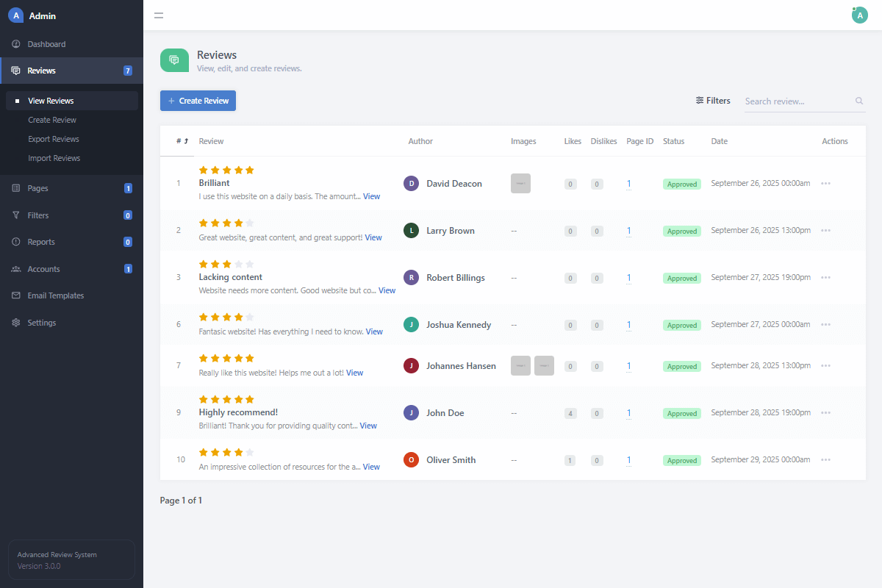Click the hamburger menu at the top
Image resolution: width=882 pixels, height=588 pixels.
pos(159,15)
